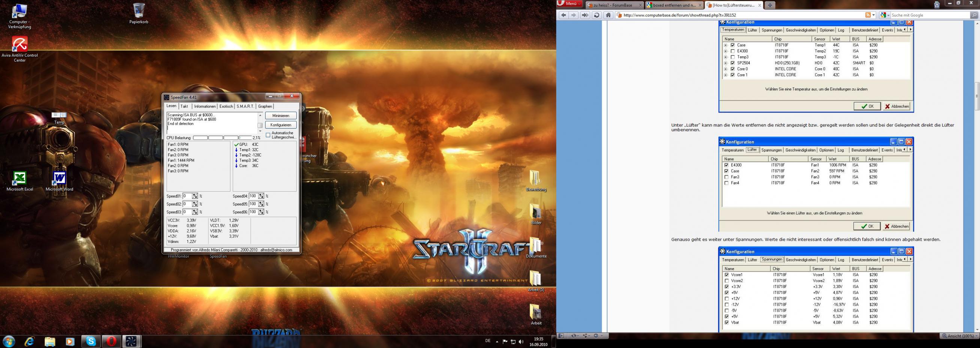Enable Automatische Lüftergeschwindigkeit checkbox in SpeedFan

(x=268, y=135)
